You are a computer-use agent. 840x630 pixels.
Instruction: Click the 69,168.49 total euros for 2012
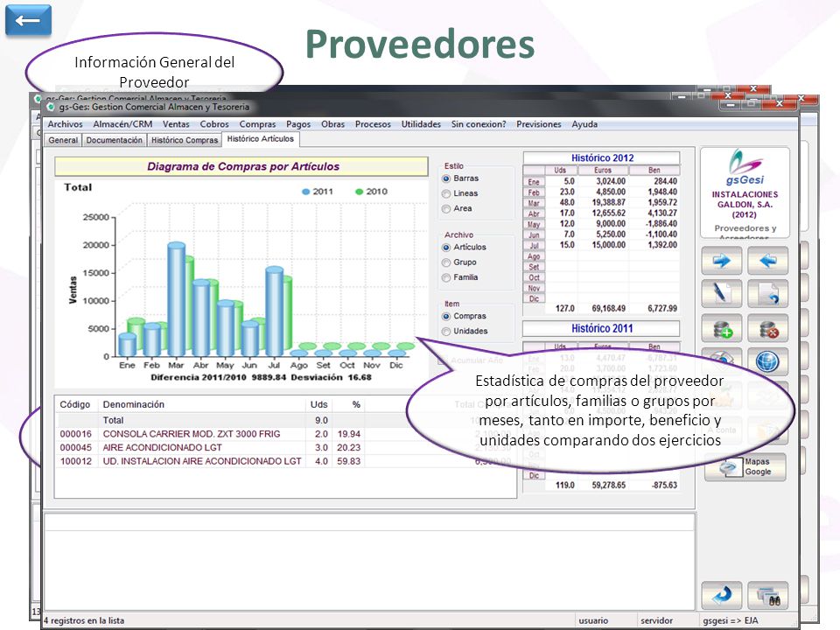pos(609,309)
